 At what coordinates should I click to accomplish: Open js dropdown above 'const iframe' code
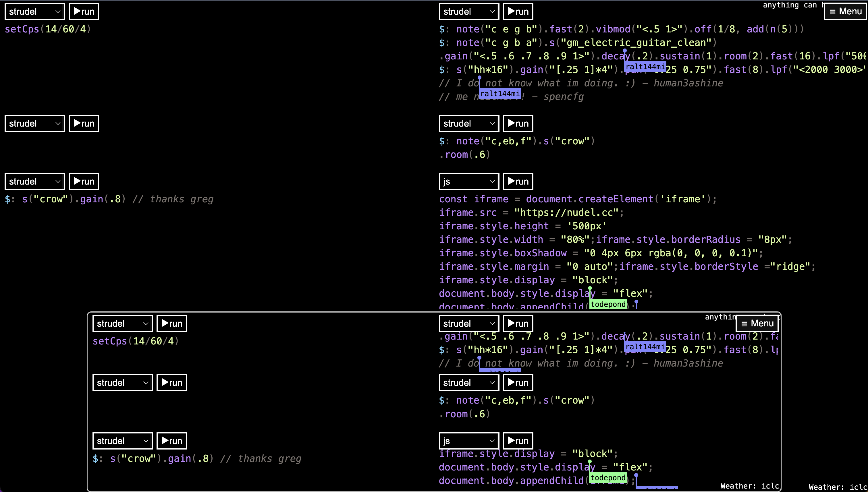point(469,181)
